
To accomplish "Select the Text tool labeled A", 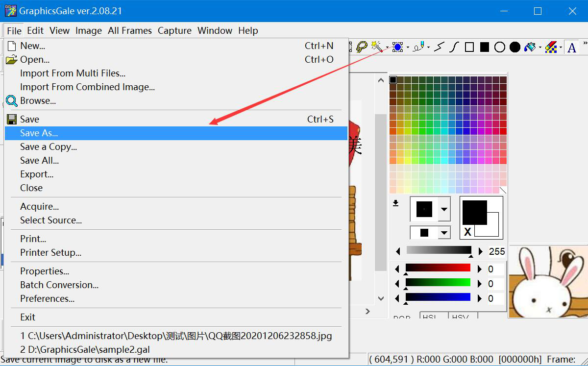I will [571, 48].
